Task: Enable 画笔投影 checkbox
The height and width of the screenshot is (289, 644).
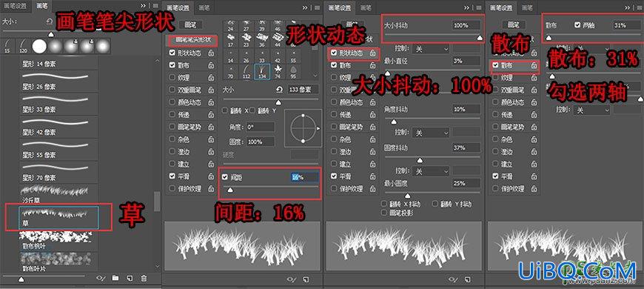Action: click(x=383, y=213)
